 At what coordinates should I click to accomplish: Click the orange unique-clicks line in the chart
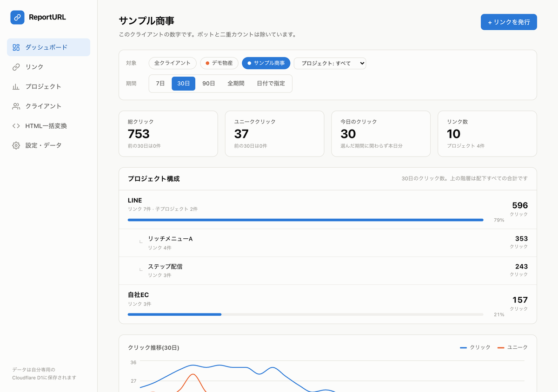click(193, 375)
